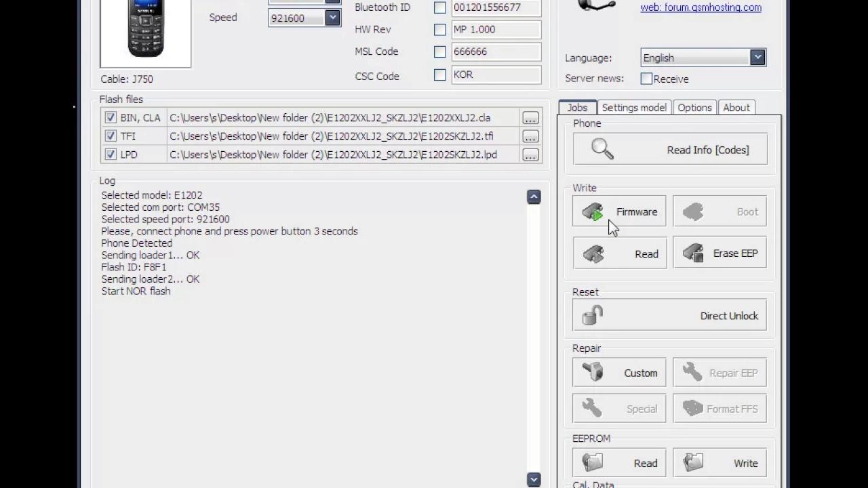The image size is (868, 488).
Task: Click the Read Info magnifier icon
Action: pyautogui.click(x=602, y=149)
